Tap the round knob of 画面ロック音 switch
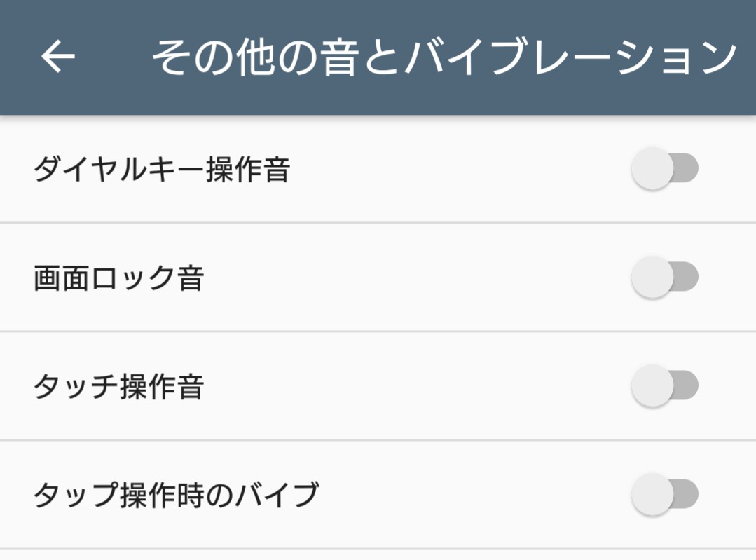This screenshot has height=560, width=756. click(x=652, y=277)
